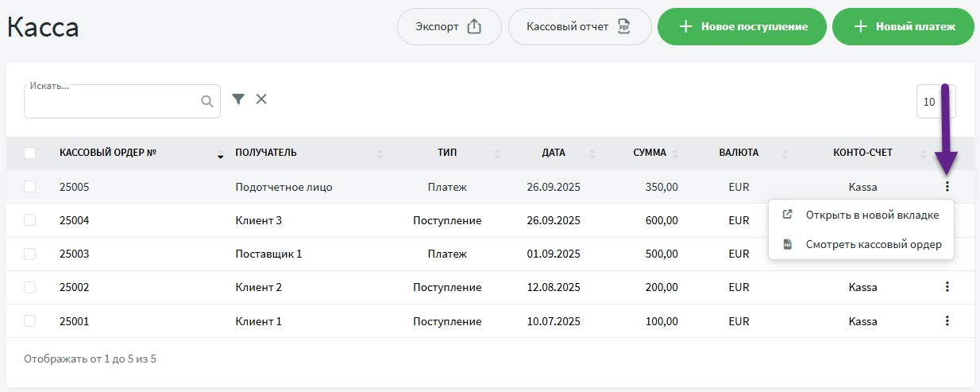
Task: Check the box for order 25004
Action: pyautogui.click(x=30, y=220)
